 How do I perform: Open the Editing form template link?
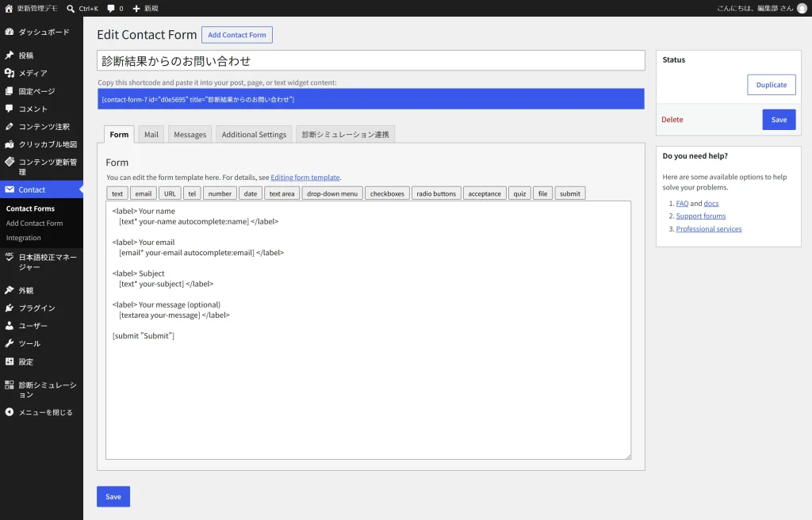(x=305, y=177)
